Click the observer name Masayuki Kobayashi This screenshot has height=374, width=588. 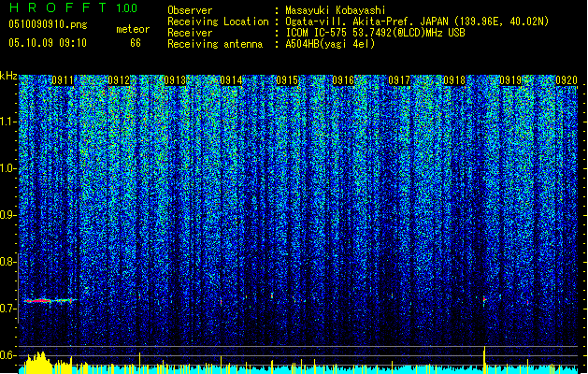pyautogui.click(x=336, y=10)
